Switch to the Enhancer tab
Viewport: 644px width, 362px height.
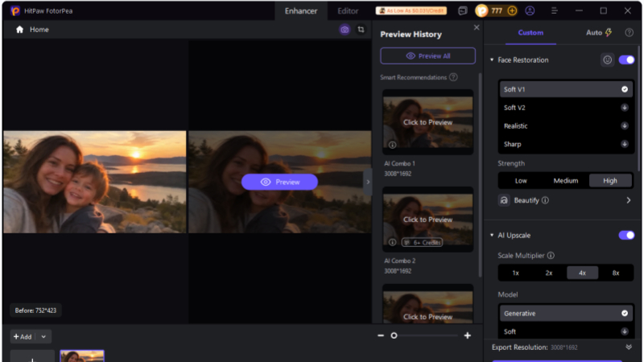[301, 11]
